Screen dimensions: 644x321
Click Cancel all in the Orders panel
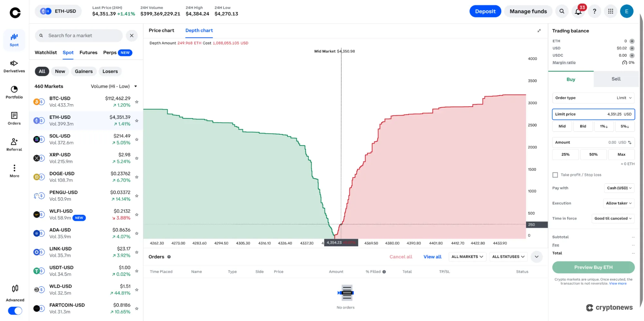[400, 257]
